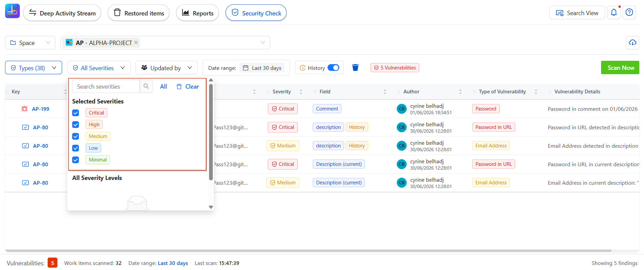Click the notification bell icon

pos(614,13)
